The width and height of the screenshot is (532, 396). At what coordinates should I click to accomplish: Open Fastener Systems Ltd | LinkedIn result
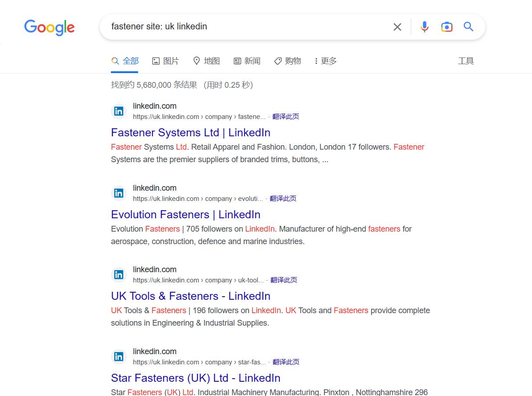click(191, 133)
